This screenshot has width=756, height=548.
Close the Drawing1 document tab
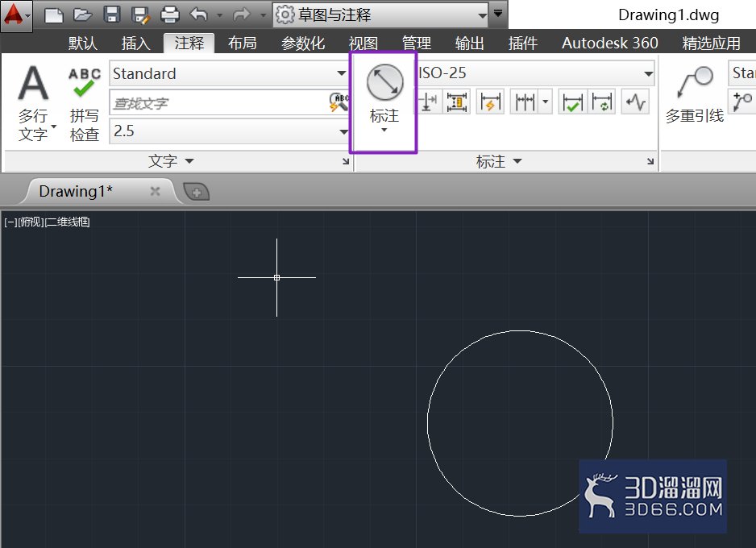coord(155,191)
